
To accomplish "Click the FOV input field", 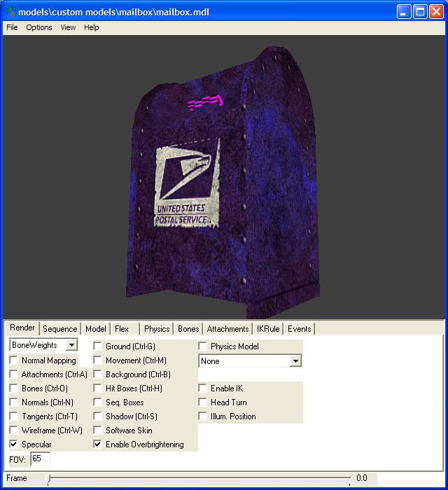I will click(41, 458).
